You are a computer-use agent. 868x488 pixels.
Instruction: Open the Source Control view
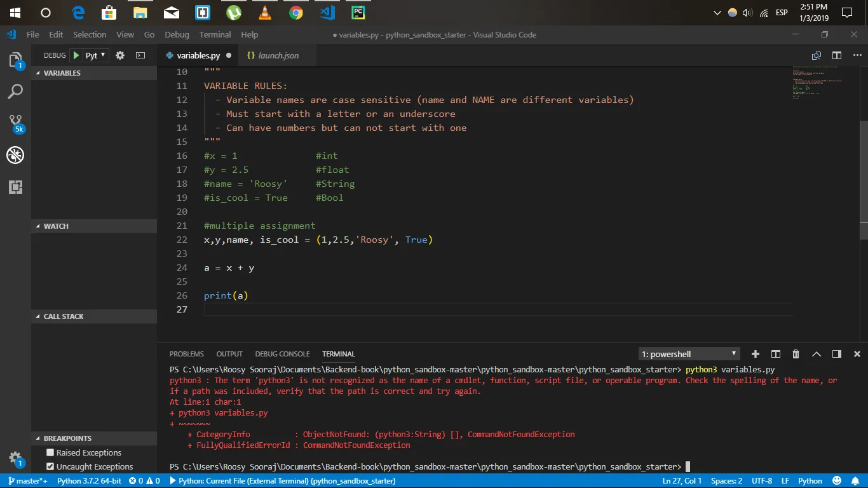(x=15, y=122)
